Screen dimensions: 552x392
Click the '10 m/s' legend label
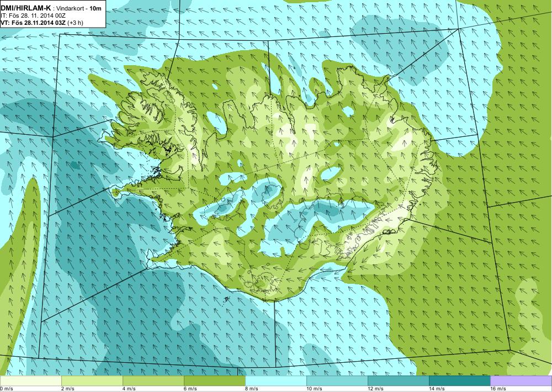coord(315,389)
